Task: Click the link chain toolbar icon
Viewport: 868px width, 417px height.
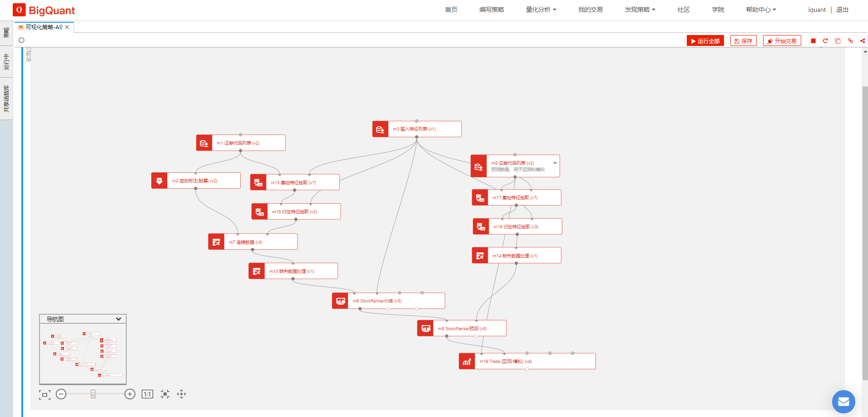Action: [850, 41]
